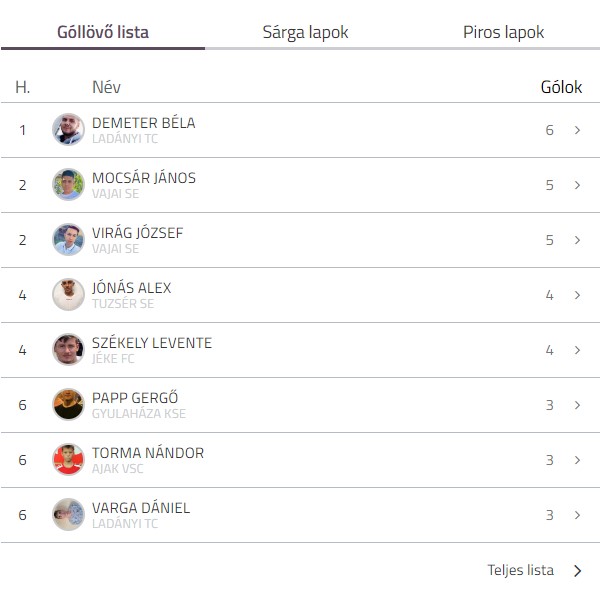600x595 pixels.
Task: Open details chevron for Jónás Alex
Action: point(577,295)
